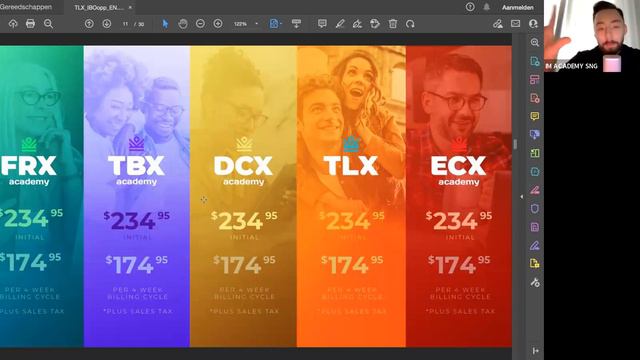Open the yellow document send tool
This screenshot has width=640, height=360.
(x=535, y=264)
